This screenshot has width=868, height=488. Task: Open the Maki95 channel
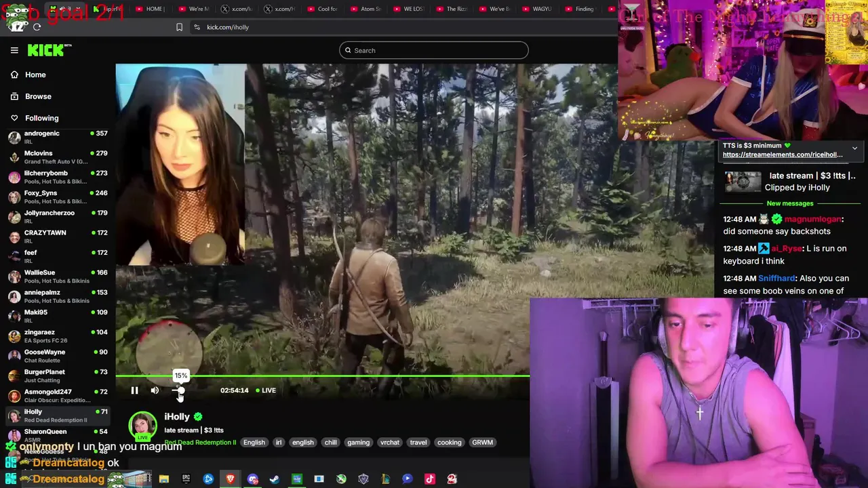(58, 316)
